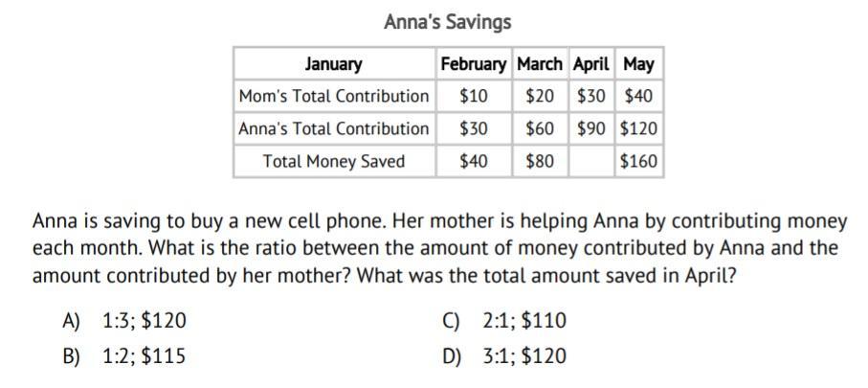The width and height of the screenshot is (868, 388).
Task: Click the $160 total cell under May
Action: pos(639,161)
